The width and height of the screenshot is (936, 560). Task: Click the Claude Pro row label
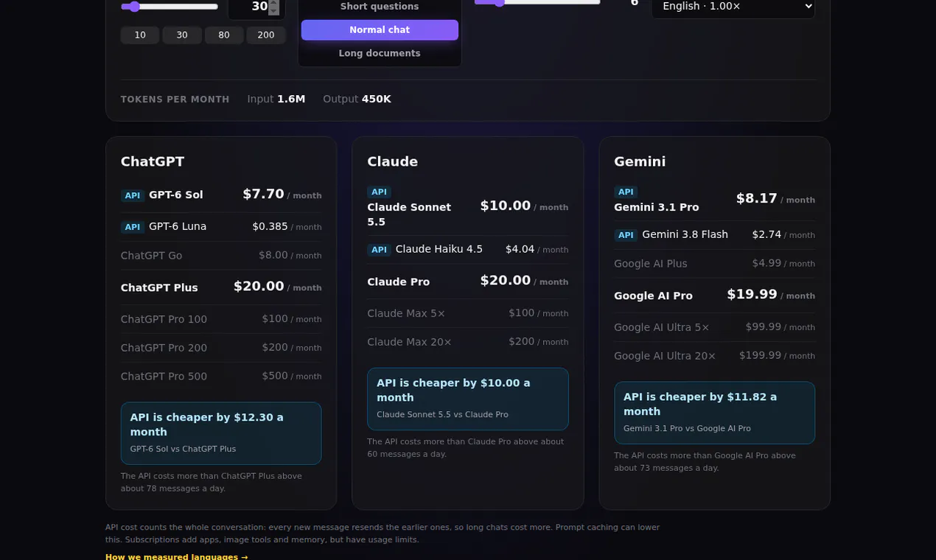tap(398, 282)
